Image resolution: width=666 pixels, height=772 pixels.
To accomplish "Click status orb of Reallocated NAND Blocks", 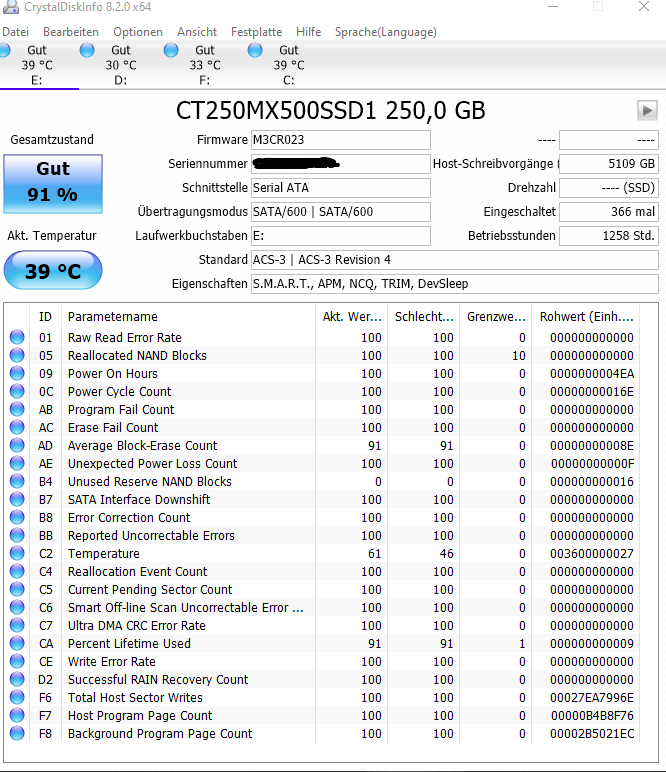I will pyautogui.click(x=17, y=355).
